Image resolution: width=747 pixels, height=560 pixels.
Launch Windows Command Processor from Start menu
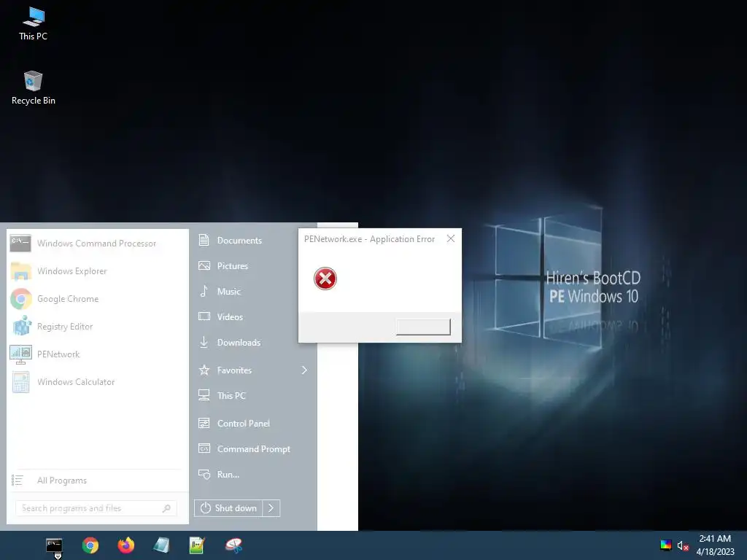[x=97, y=244]
